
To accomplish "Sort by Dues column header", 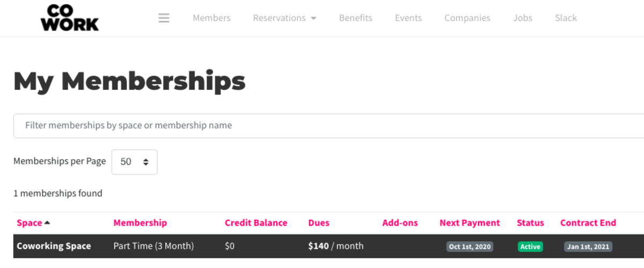I will pos(319,223).
